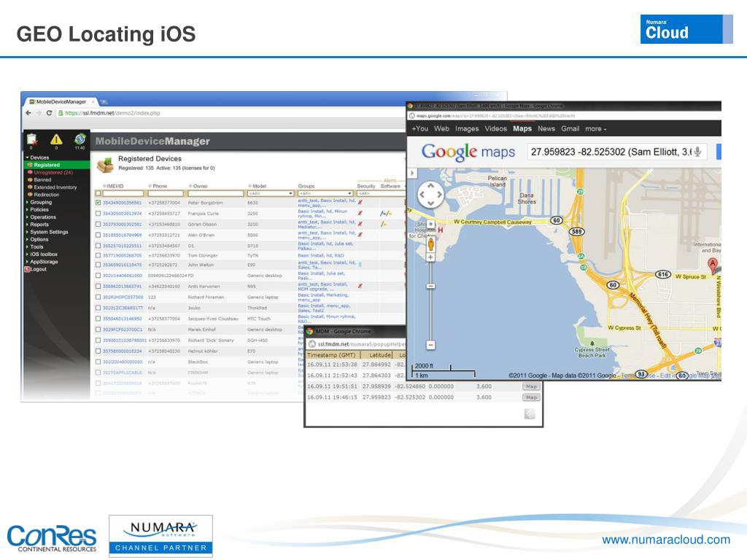
Task: Open Web in the Google bar
Action: [x=441, y=128]
